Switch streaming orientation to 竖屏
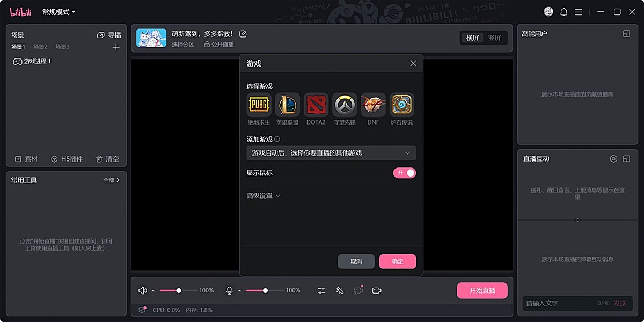 pyautogui.click(x=495, y=38)
